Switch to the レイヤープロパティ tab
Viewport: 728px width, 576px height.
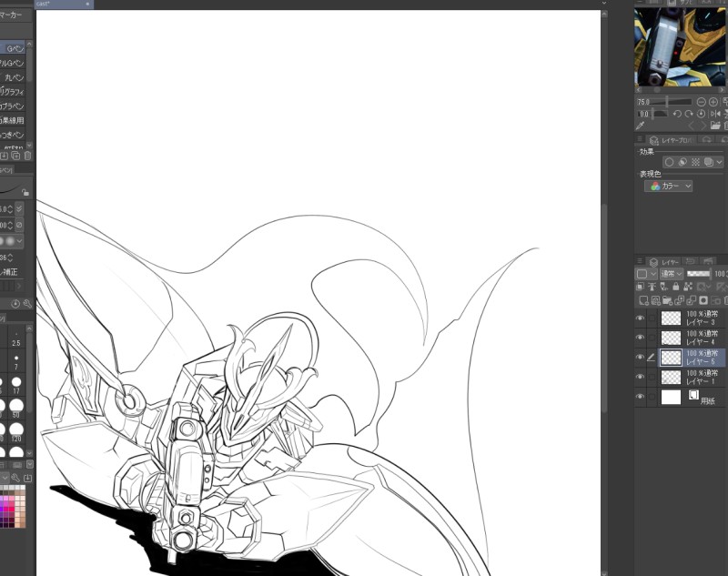672,140
